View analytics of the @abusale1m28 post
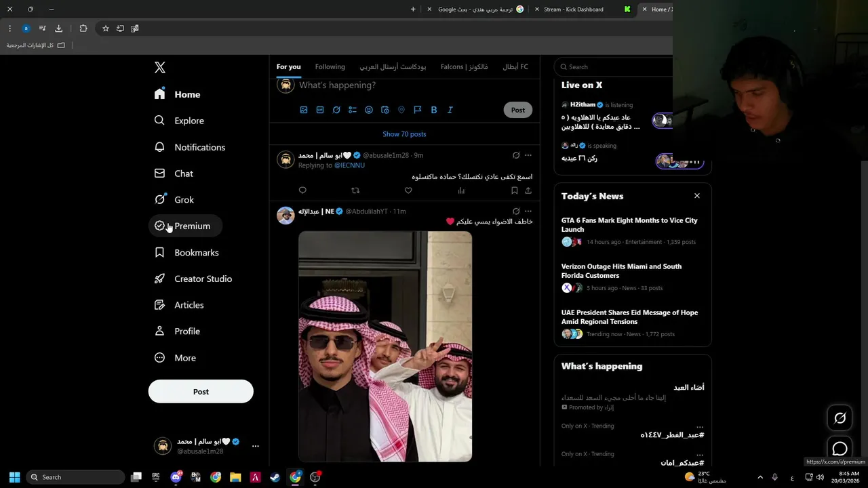The height and width of the screenshot is (488, 868). (461, 190)
